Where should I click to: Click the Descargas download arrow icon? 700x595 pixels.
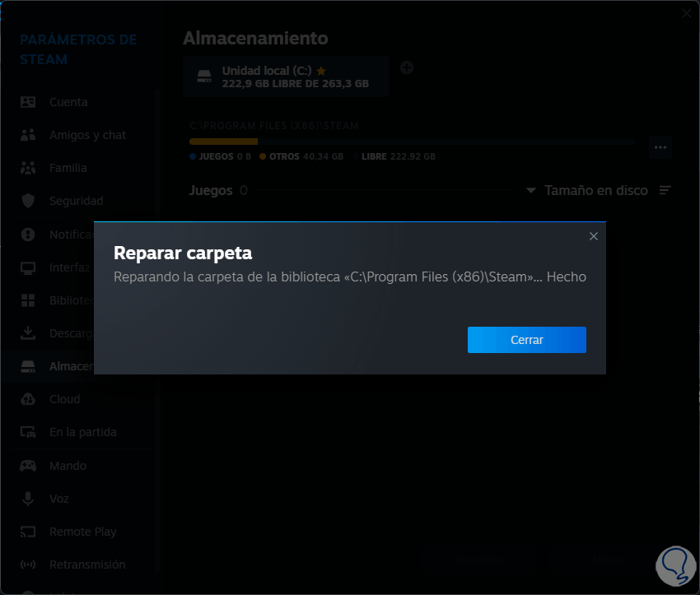coord(28,333)
